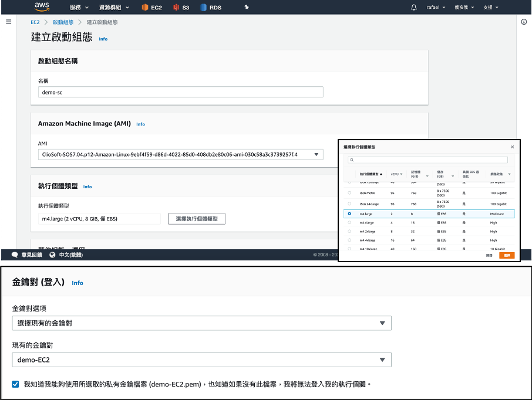Image resolution: width=532 pixels, height=400 pixels.
Task: Click the 'm4.4xlarge' row name
Action: pyautogui.click(x=368, y=240)
